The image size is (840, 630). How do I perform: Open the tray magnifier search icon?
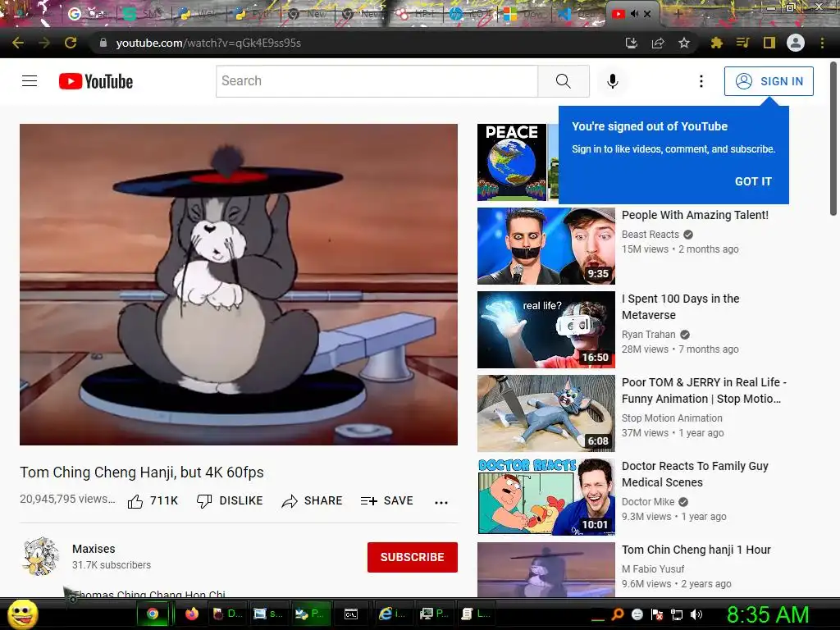pyautogui.click(x=617, y=614)
